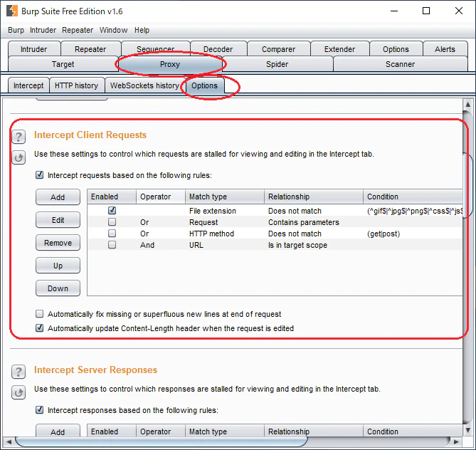The height and width of the screenshot is (450, 476).
Task: Open help for Intercept Server Responses
Action: (18, 372)
